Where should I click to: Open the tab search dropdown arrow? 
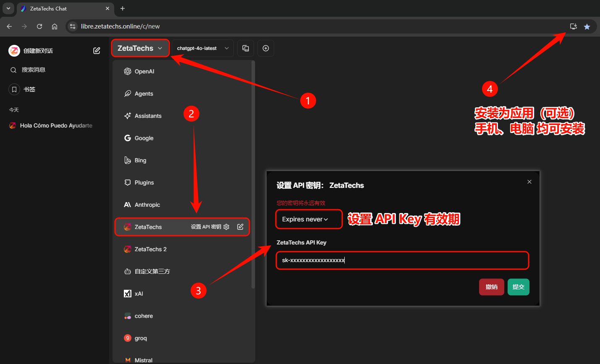pyautogui.click(x=8, y=8)
